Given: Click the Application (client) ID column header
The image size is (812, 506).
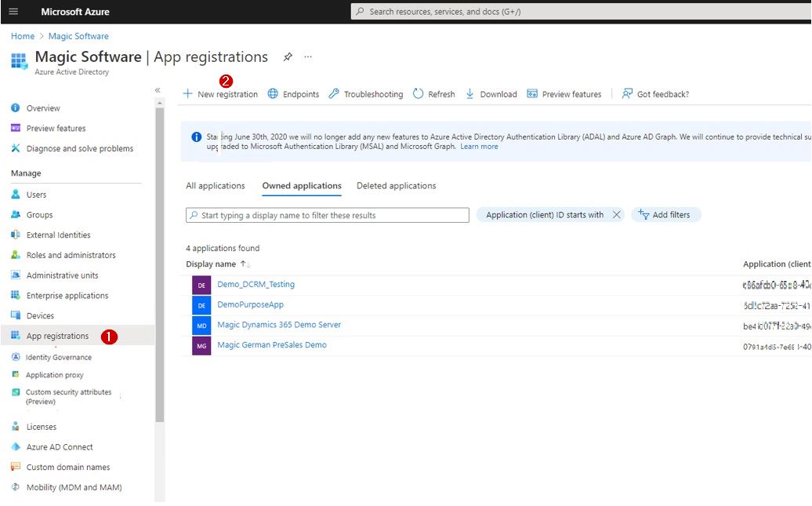Looking at the screenshot, I should pos(777,264).
